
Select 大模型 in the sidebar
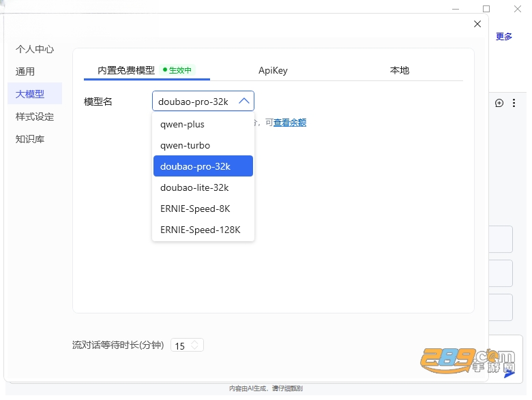pyautogui.click(x=35, y=94)
